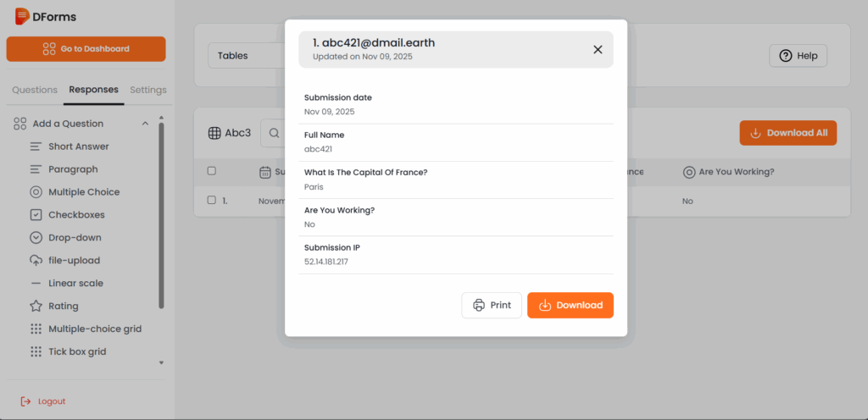The height and width of the screenshot is (420, 868).
Task: Print the submission details
Action: pyautogui.click(x=492, y=305)
